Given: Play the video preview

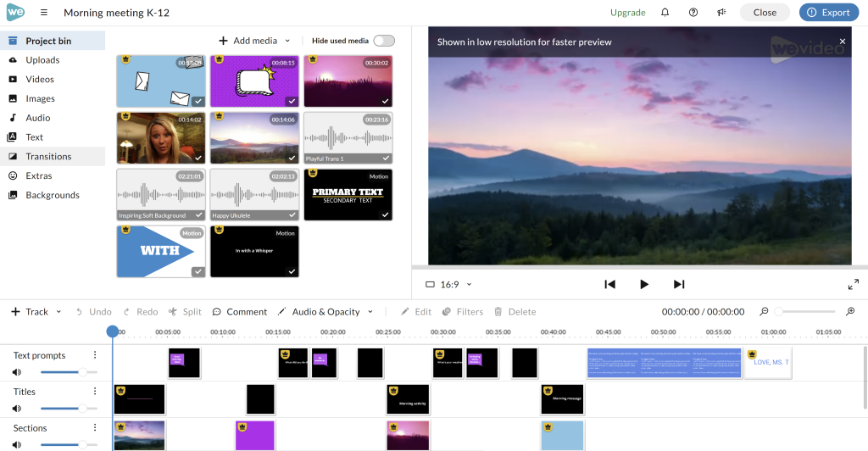Looking at the screenshot, I should tap(644, 285).
